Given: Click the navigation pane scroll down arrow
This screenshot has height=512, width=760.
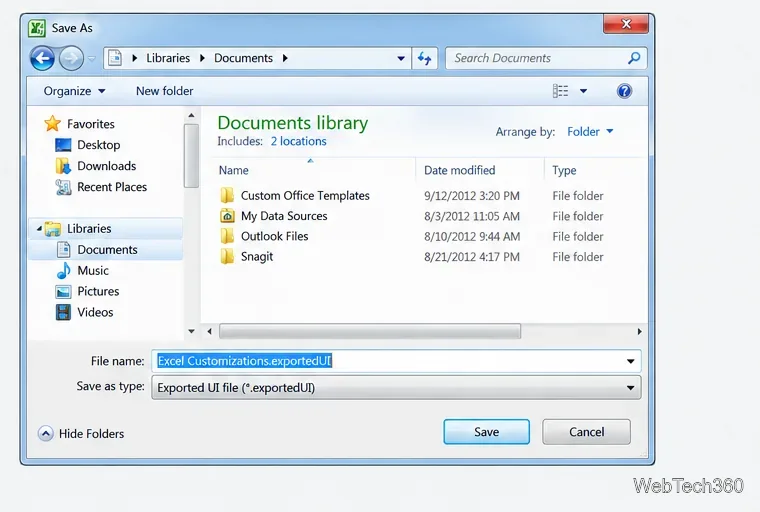Looking at the screenshot, I should coord(191,332).
